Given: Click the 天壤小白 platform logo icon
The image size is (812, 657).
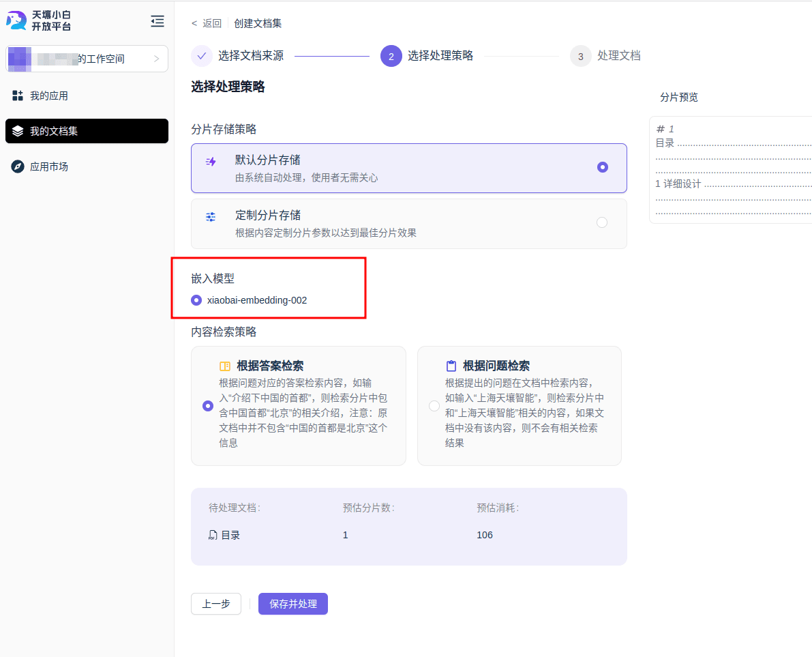Looking at the screenshot, I should coord(15,20).
